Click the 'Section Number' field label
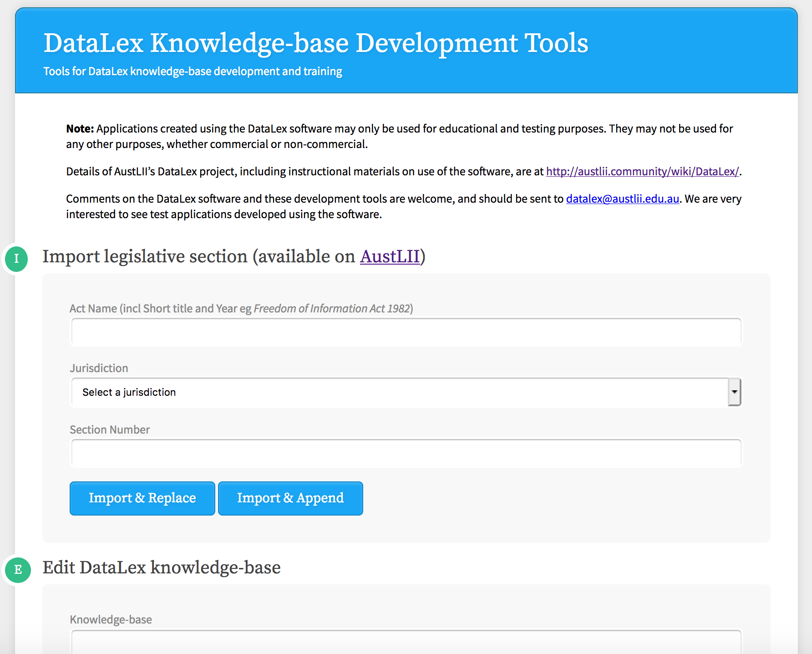Screen dimensions: 812x654 click(110, 429)
